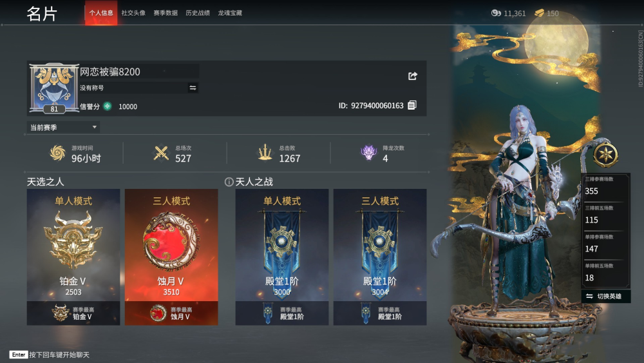This screenshot has height=363, width=644.
Task: Click the title swap arrows icon
Action: tap(193, 88)
